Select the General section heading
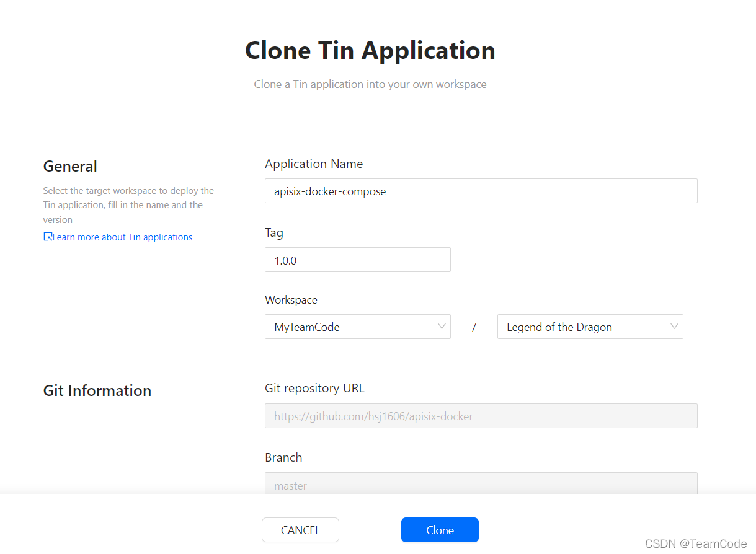Image resolution: width=756 pixels, height=554 pixels. (70, 166)
